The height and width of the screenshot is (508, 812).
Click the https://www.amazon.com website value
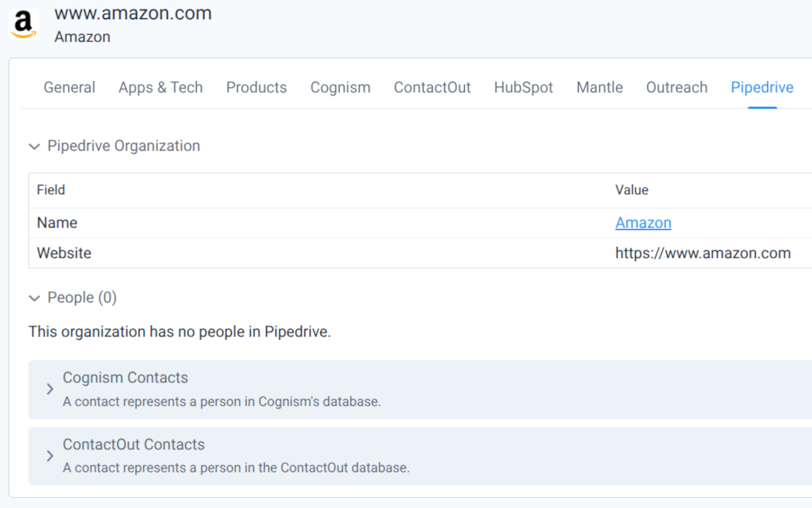702,253
